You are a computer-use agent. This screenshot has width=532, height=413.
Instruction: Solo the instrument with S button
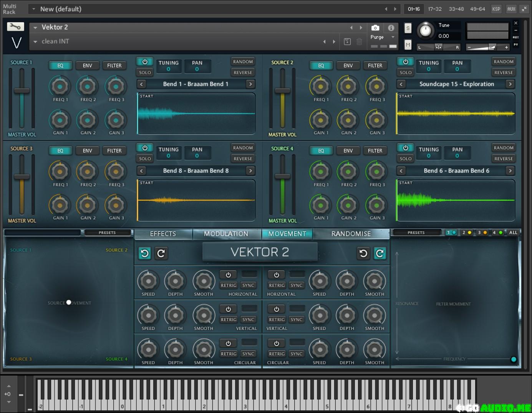pos(408,28)
